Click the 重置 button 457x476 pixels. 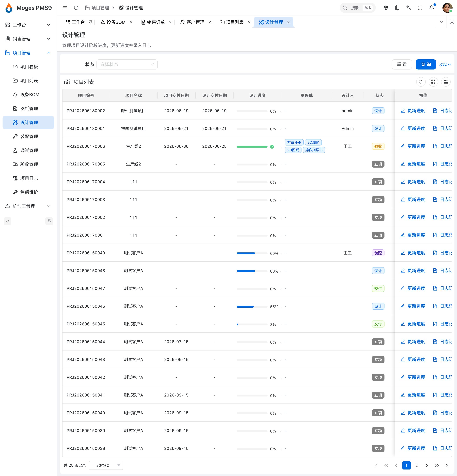[x=402, y=64]
